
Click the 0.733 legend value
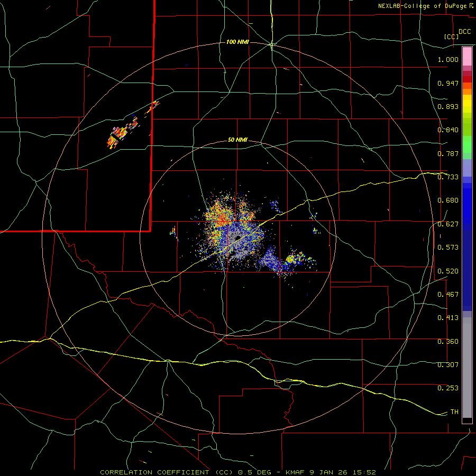click(448, 177)
